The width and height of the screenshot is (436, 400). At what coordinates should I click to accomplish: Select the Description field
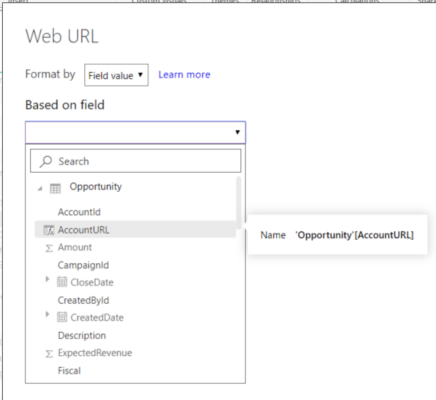pyautogui.click(x=82, y=335)
